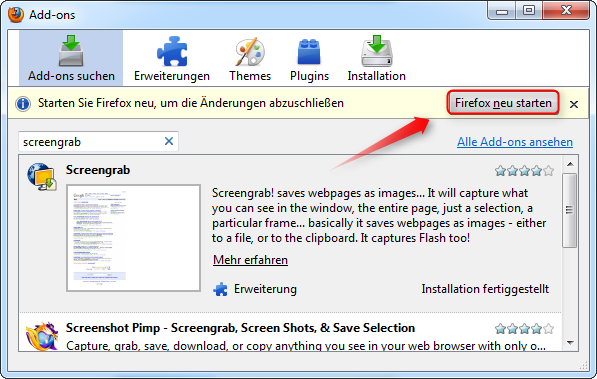This screenshot has width=597, height=379.
Task: Switch to the Erweiterungen tab
Action: [172, 58]
